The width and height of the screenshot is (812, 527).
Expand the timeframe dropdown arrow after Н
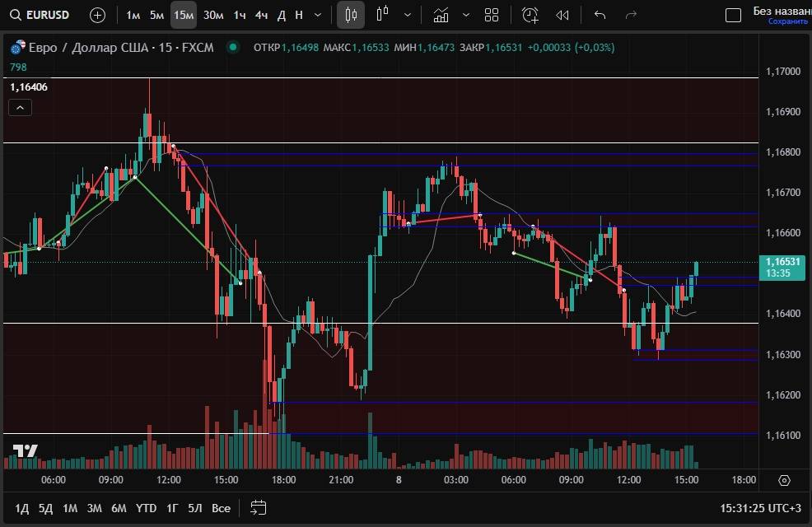click(x=320, y=15)
